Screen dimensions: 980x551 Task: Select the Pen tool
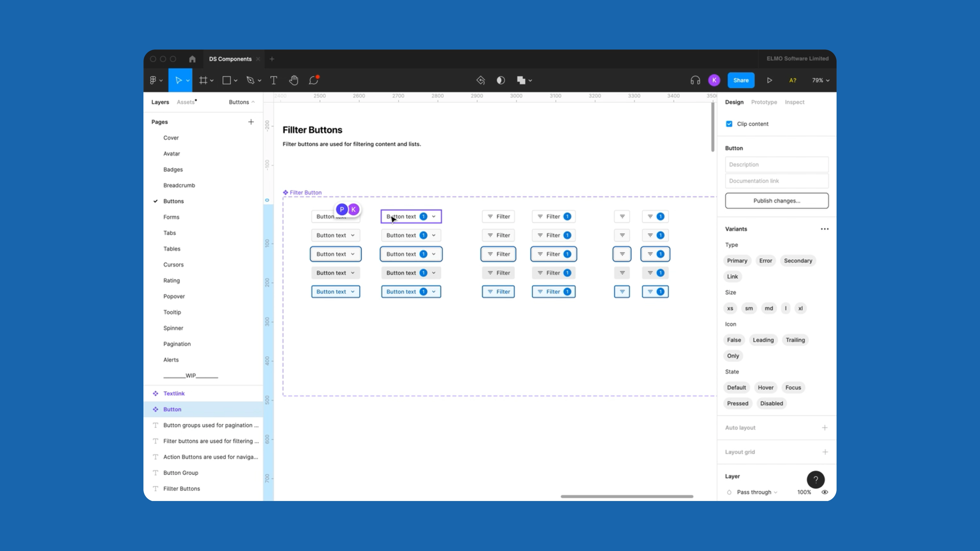tap(250, 80)
